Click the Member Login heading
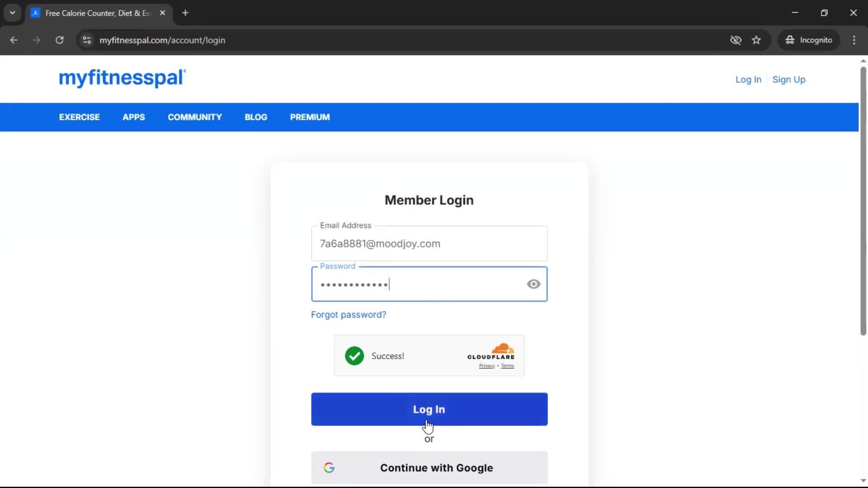This screenshot has width=868, height=488. (429, 200)
